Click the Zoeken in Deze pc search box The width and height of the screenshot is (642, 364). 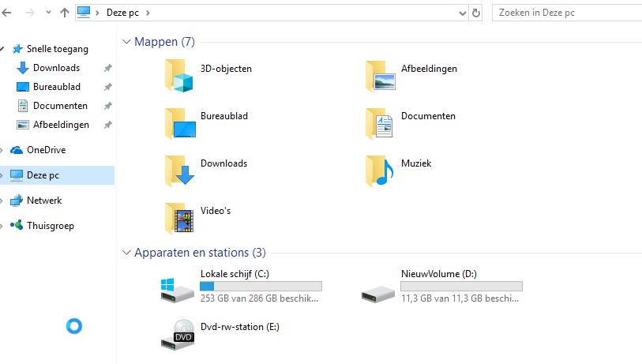[x=565, y=13]
